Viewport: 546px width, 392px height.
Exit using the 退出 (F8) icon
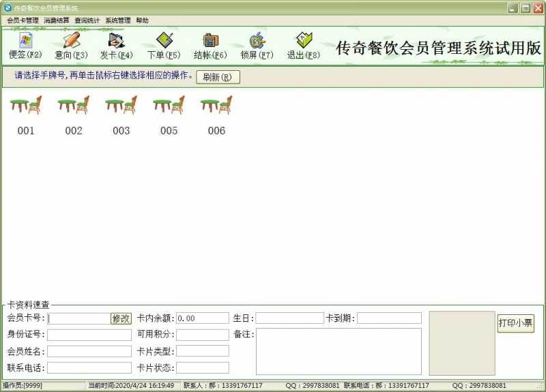click(x=303, y=45)
